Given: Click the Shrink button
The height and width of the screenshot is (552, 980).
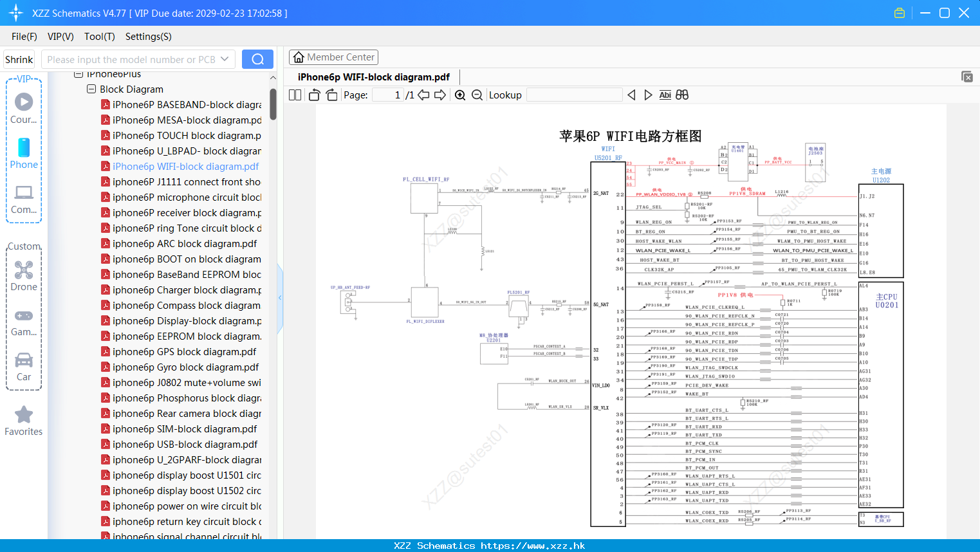Looking at the screenshot, I should click(19, 59).
